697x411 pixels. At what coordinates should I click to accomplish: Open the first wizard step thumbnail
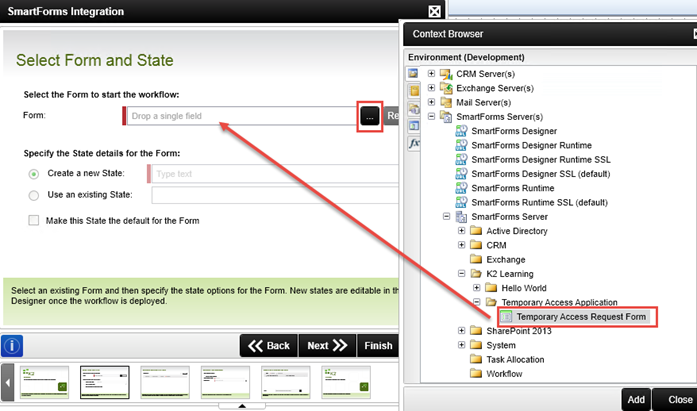click(x=44, y=382)
